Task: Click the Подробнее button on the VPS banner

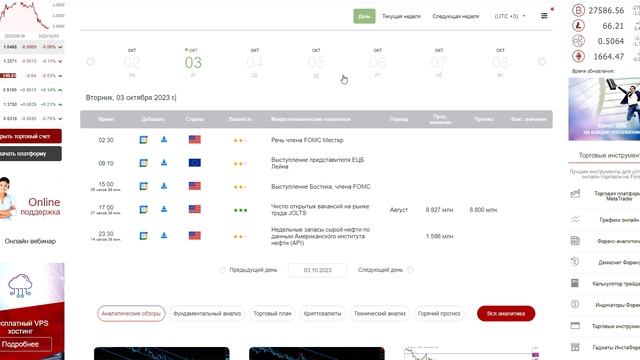Action: click(x=25, y=344)
